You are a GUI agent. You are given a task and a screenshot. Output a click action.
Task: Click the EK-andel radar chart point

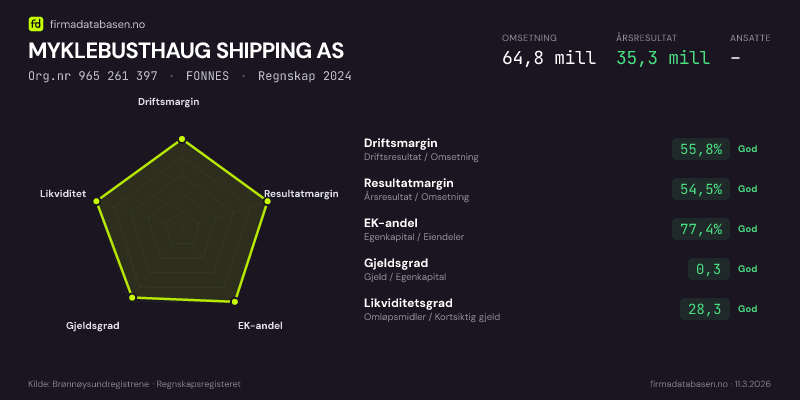[x=235, y=300]
